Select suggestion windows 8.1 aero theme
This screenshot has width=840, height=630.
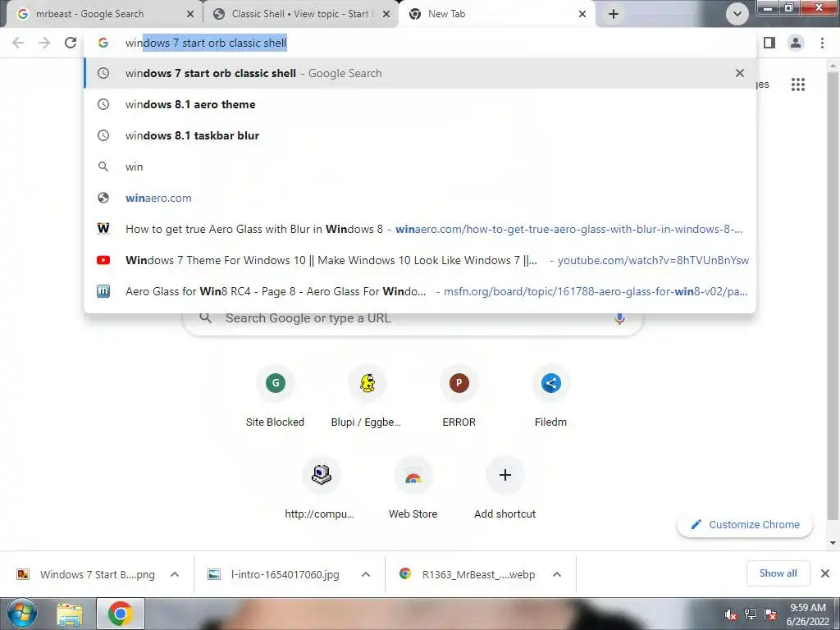click(420, 104)
